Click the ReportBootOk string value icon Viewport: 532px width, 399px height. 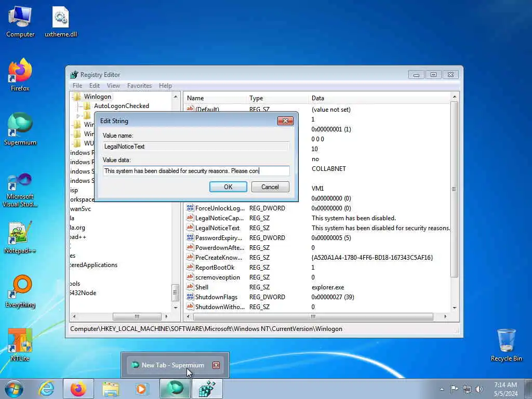point(190,267)
